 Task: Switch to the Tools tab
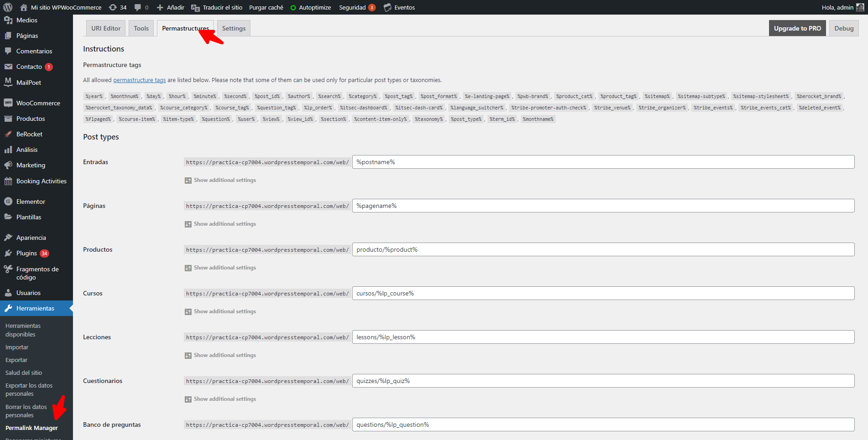(x=141, y=28)
